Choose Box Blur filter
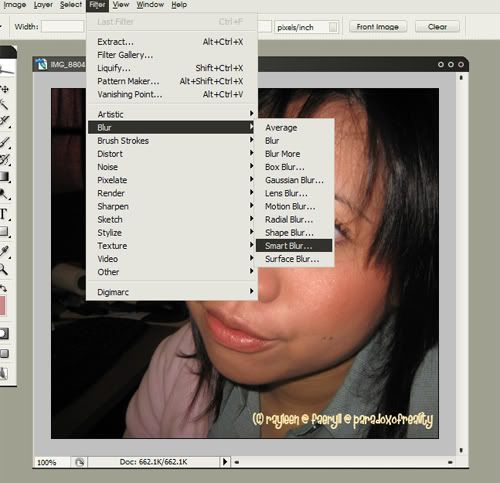 (x=294, y=167)
